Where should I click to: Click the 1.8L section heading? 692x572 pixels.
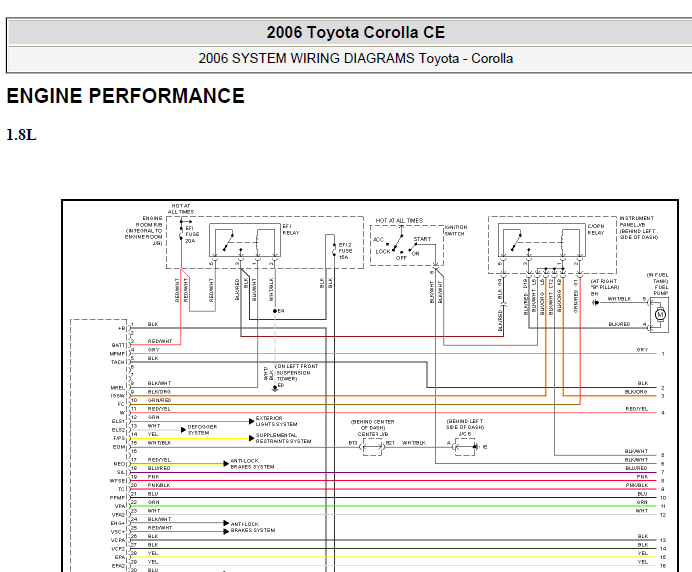[21, 135]
